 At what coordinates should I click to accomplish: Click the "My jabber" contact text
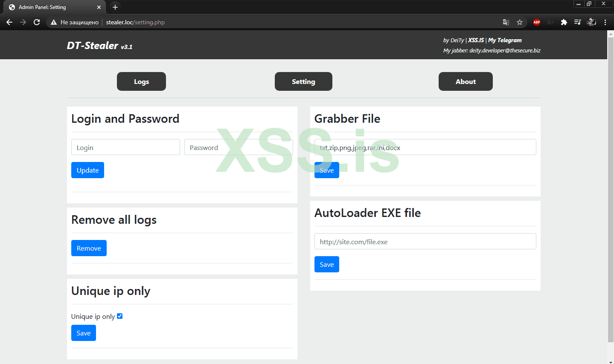(492, 50)
